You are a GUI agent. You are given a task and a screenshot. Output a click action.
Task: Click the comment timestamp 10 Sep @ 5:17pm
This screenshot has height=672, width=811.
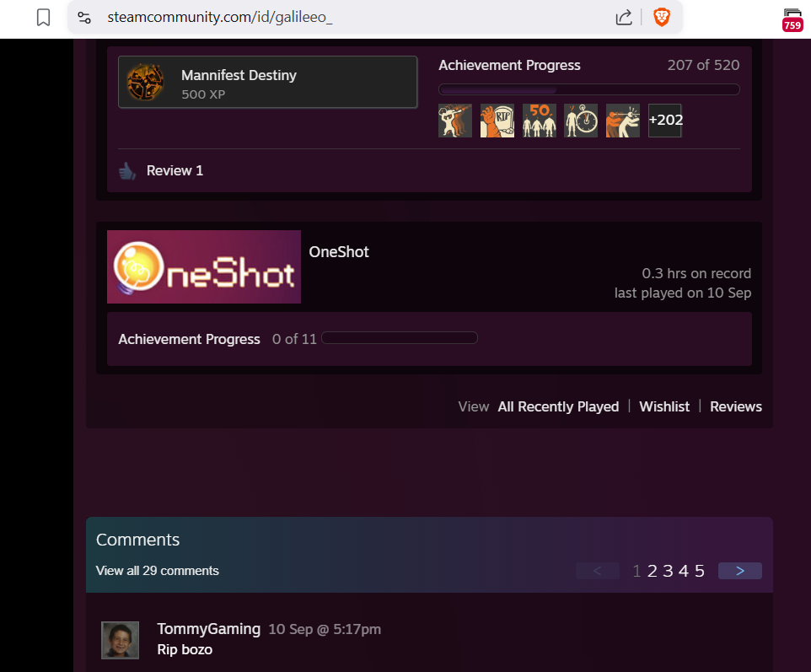325,630
